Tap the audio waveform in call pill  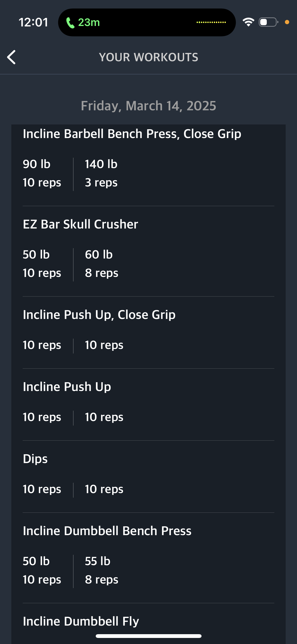211,22
